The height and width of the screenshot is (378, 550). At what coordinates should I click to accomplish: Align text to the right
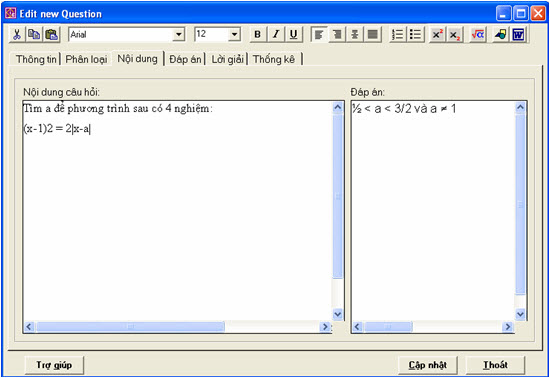click(337, 35)
